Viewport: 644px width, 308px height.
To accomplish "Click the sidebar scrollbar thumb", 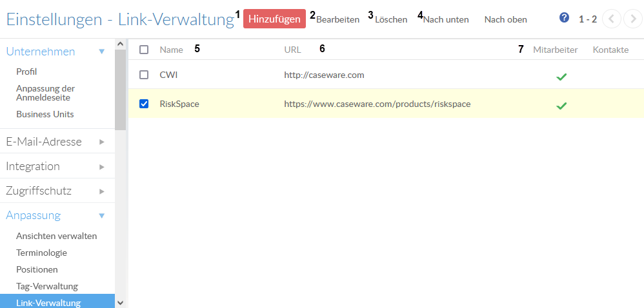I will [x=120, y=90].
